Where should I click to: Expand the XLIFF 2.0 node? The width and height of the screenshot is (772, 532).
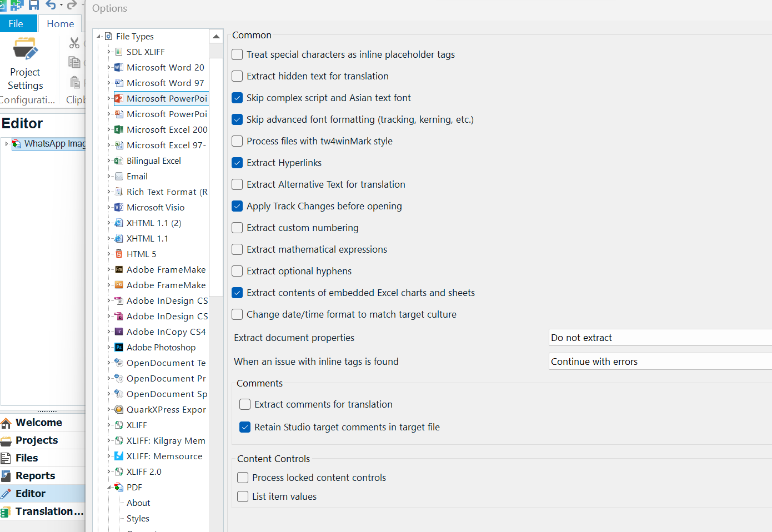[109, 471]
